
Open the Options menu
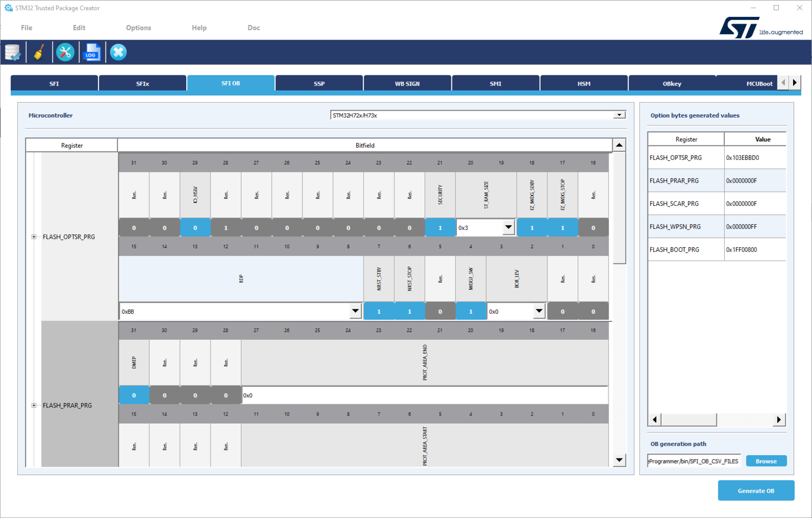tap(139, 28)
